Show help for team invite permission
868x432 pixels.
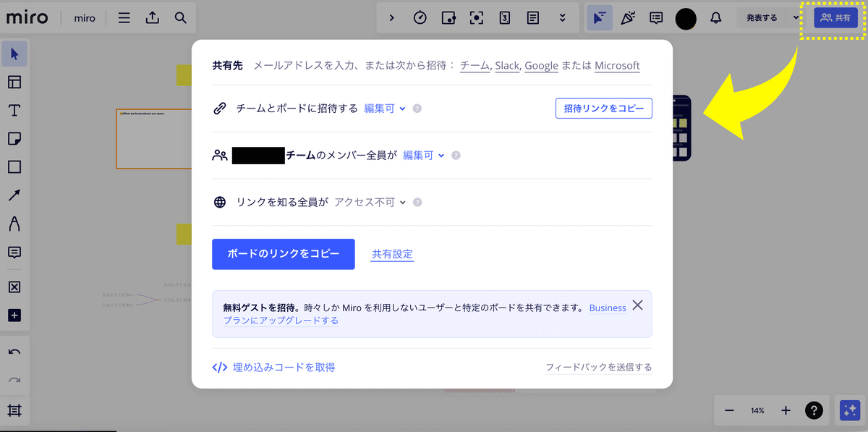[x=417, y=109]
